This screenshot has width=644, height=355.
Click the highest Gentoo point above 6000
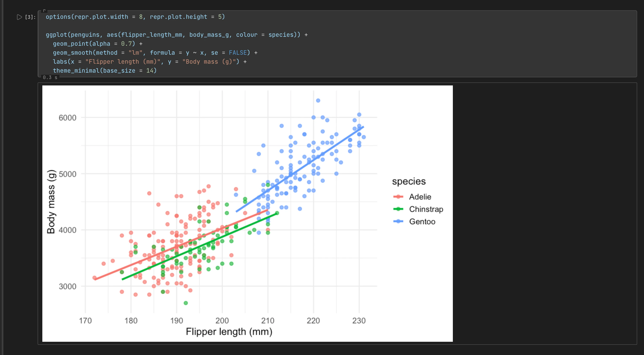(x=318, y=100)
